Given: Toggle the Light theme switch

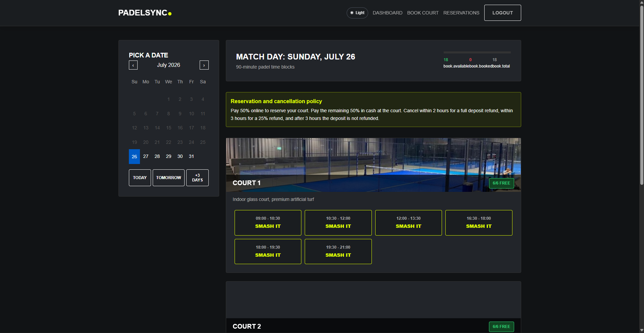Looking at the screenshot, I should click(x=357, y=13).
